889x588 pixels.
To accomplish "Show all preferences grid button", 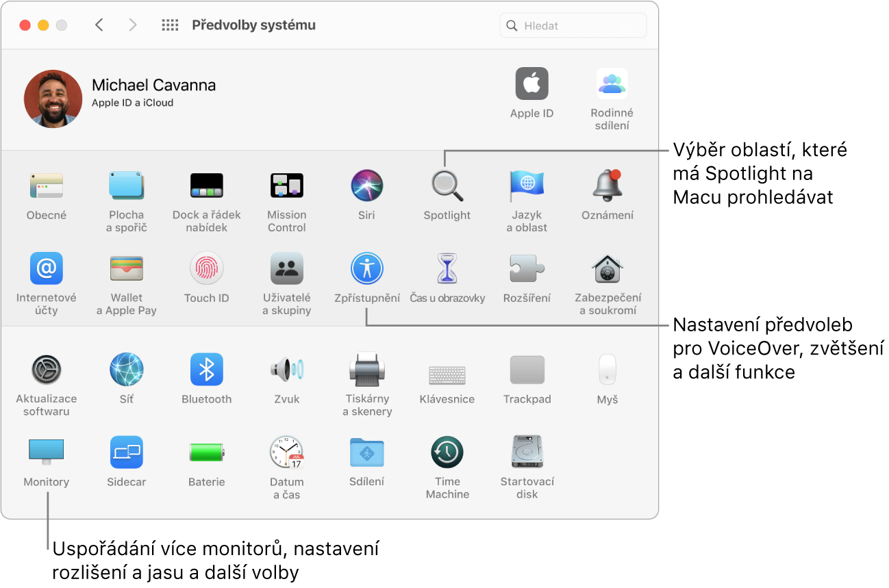I will pos(170,25).
